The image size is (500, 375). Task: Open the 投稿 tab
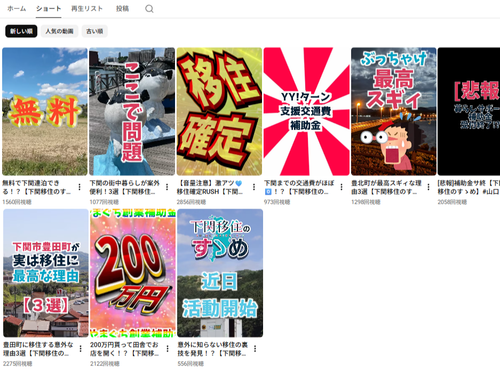tap(122, 9)
